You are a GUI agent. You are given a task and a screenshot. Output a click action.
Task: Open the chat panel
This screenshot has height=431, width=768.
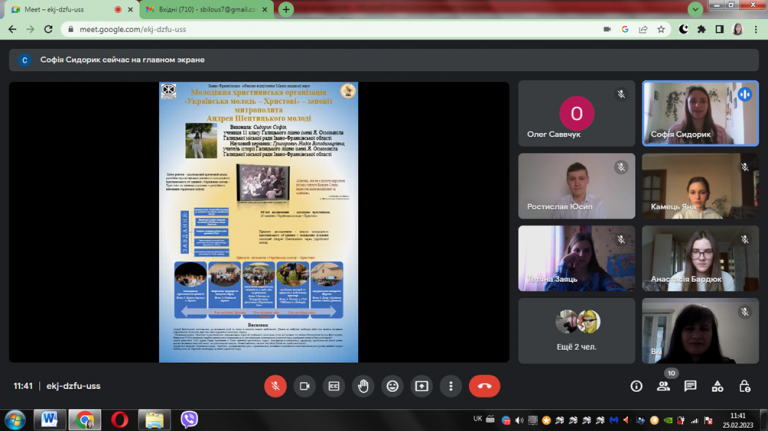(x=691, y=386)
